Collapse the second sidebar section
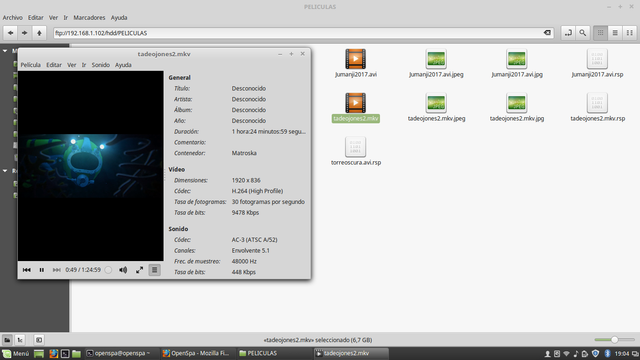640x360 pixels. click(5, 171)
